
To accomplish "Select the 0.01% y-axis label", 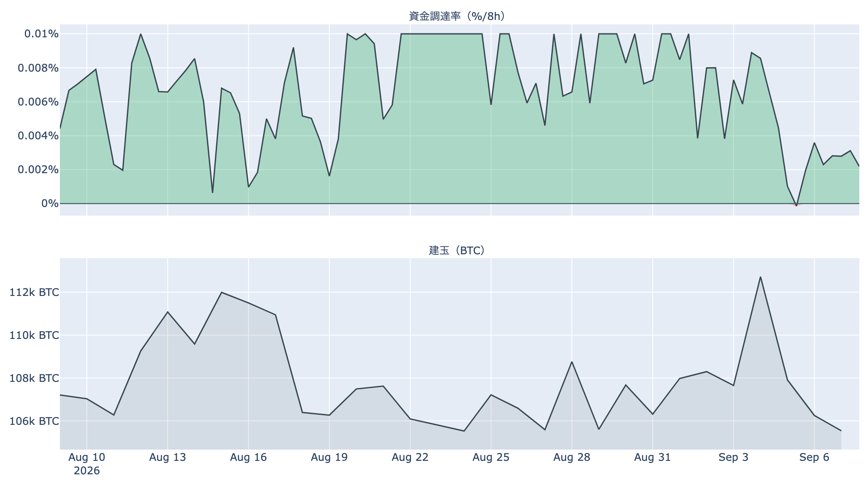I will (41, 34).
